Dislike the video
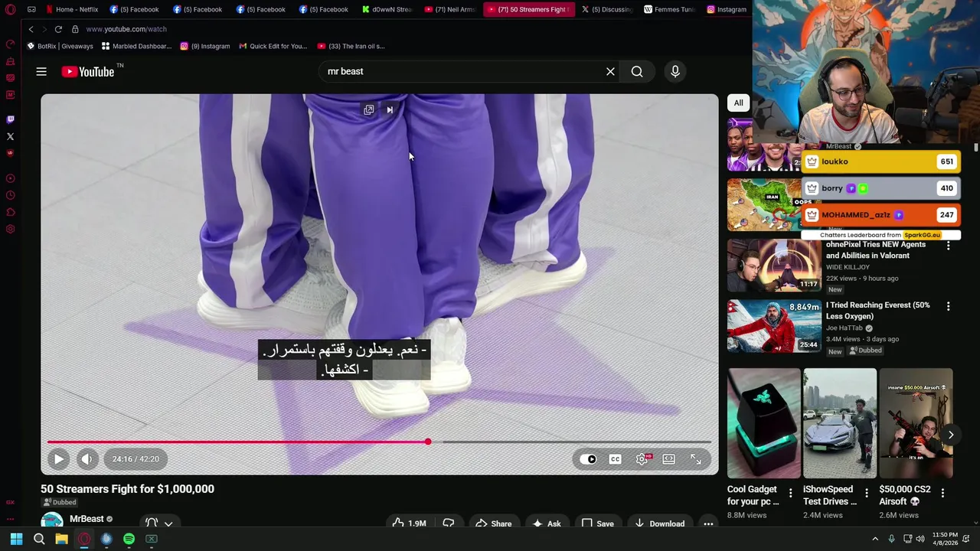This screenshot has width=980, height=551. click(x=449, y=523)
